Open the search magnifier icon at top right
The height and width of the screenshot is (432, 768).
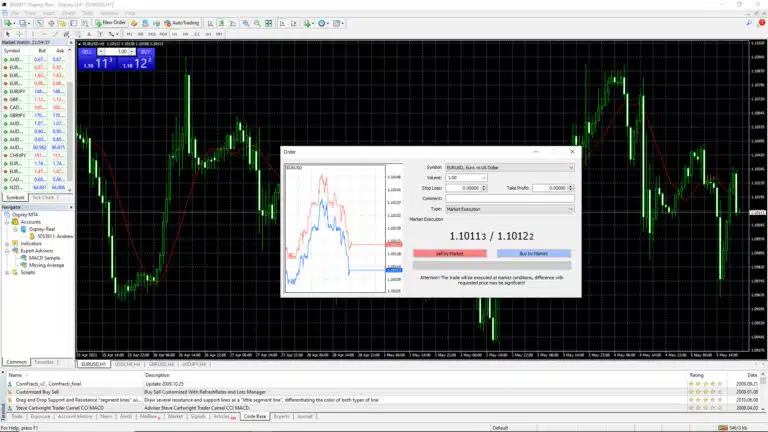point(749,23)
